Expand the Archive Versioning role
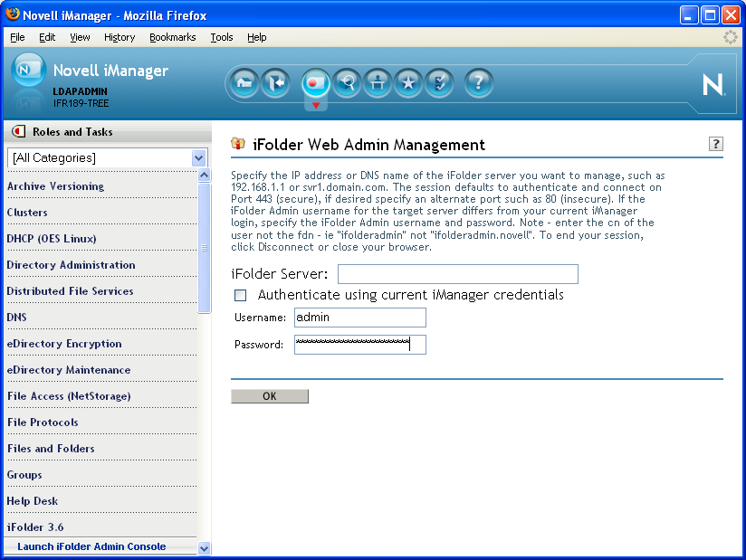 [55, 186]
